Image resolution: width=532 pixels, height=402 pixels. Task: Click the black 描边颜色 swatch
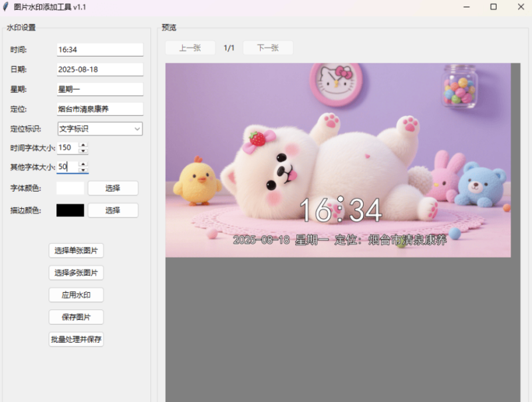[70, 210]
